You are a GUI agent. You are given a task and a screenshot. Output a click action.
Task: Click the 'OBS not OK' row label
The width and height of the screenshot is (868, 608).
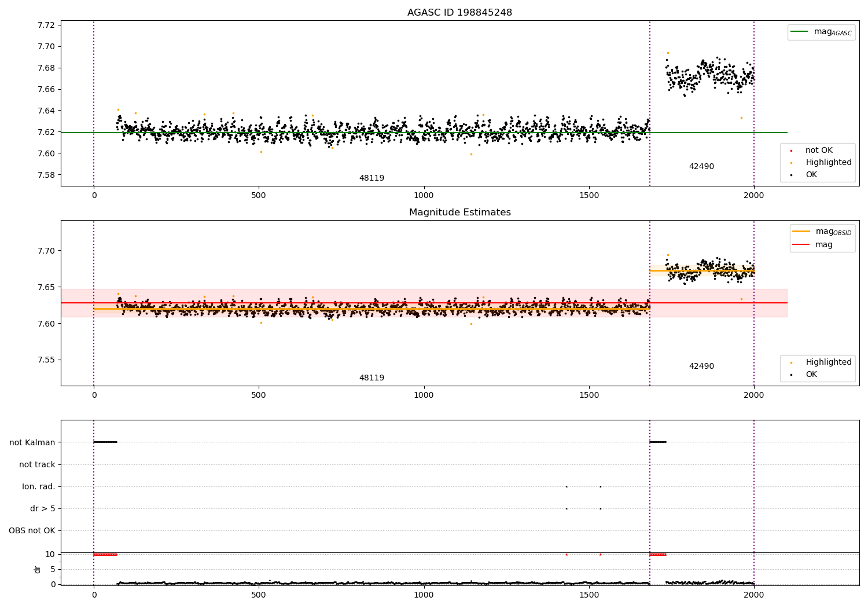pos(32,530)
